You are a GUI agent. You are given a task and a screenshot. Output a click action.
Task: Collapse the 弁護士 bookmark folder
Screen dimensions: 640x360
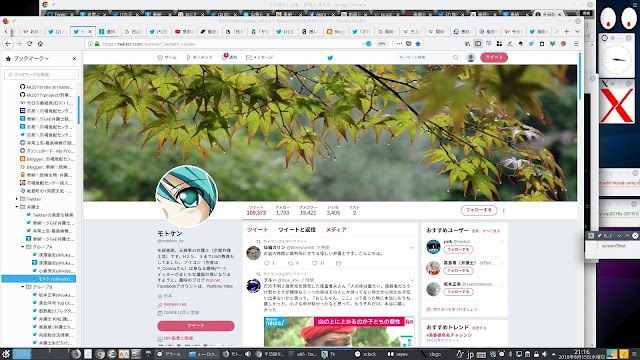17,207
